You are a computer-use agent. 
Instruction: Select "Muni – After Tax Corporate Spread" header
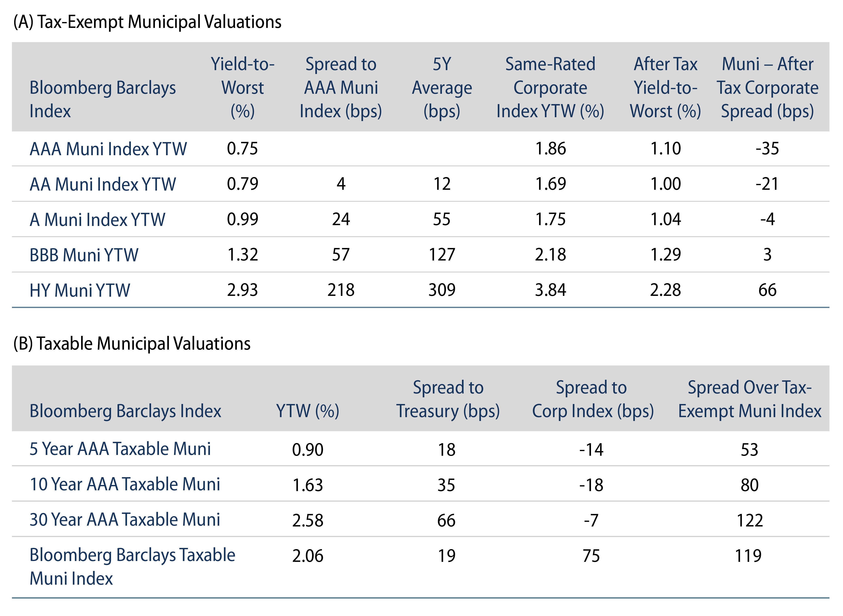click(x=767, y=88)
